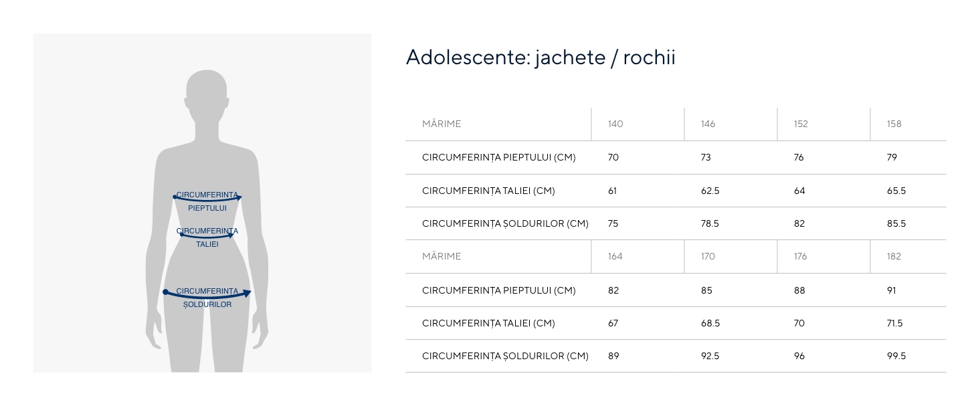Click the hip value 85.5 cell
This screenshot has height=406, width=980.
[896, 223]
